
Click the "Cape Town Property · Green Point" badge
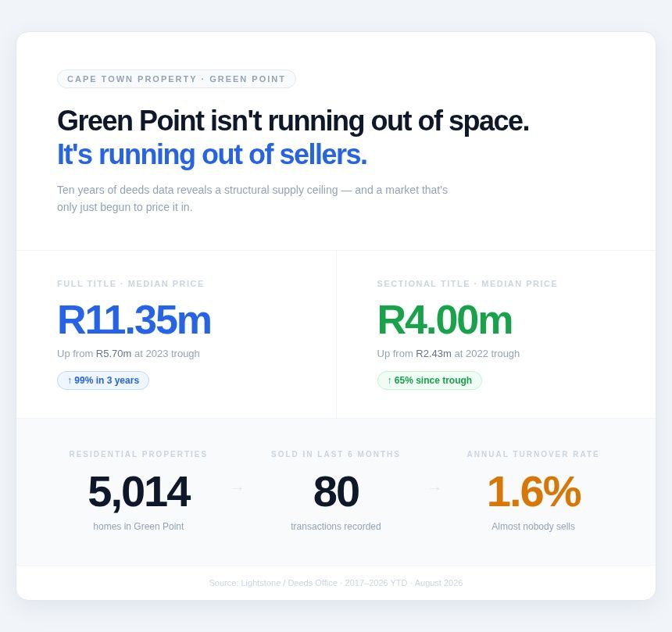coord(176,79)
